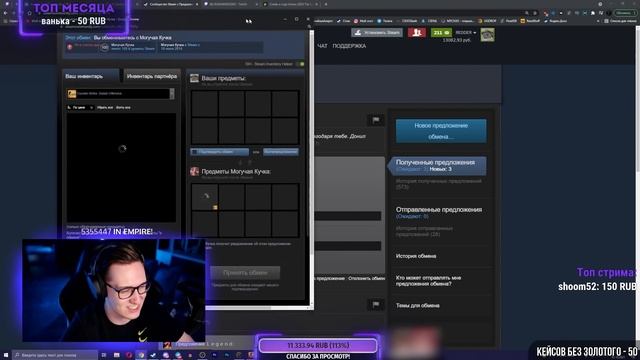Screen dimensions: 640x360
Task: Click the browser zoom magnifier icon
Action: tap(527, 13)
